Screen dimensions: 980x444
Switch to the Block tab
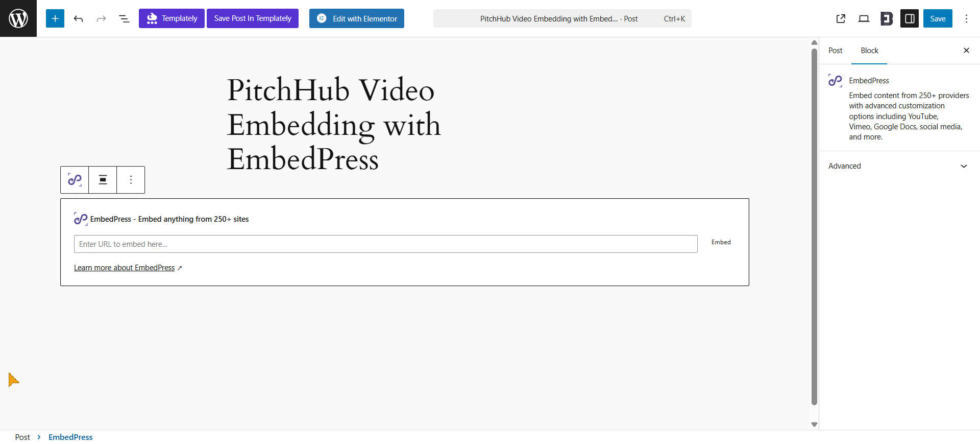tap(869, 51)
